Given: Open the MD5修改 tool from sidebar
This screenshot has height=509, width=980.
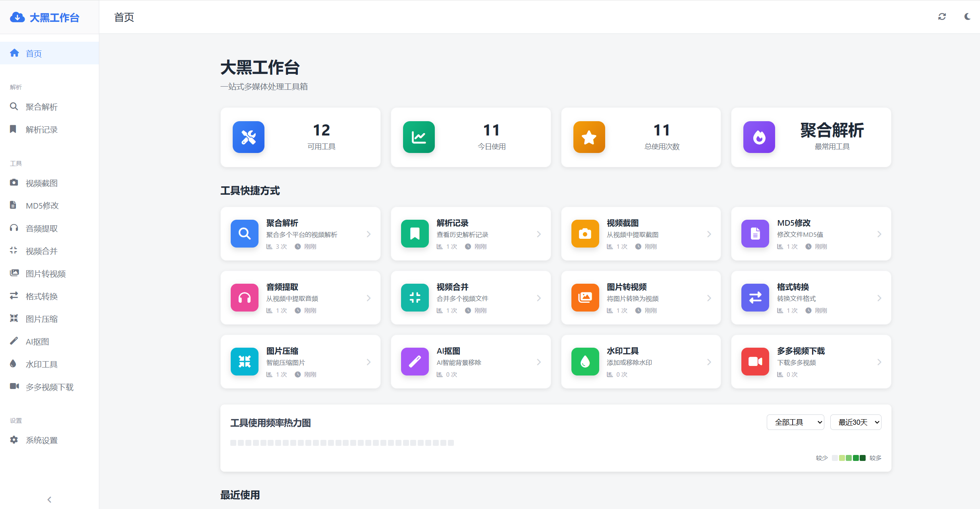Looking at the screenshot, I should click(x=42, y=205).
